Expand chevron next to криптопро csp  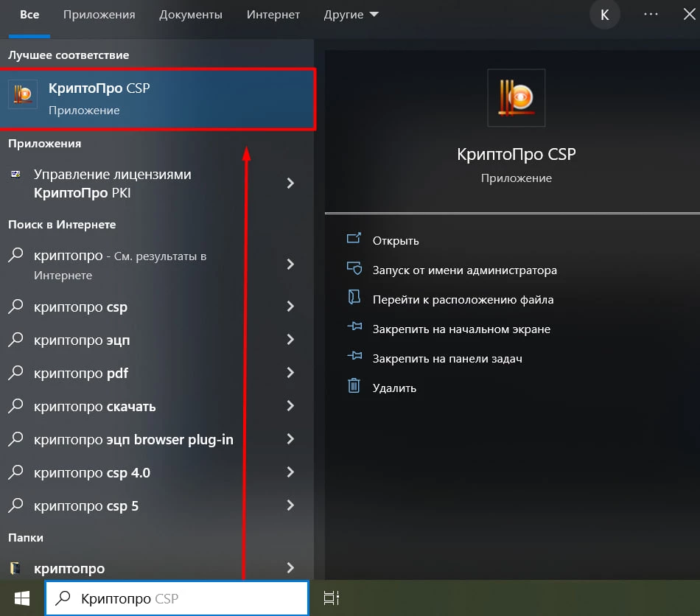tap(290, 307)
